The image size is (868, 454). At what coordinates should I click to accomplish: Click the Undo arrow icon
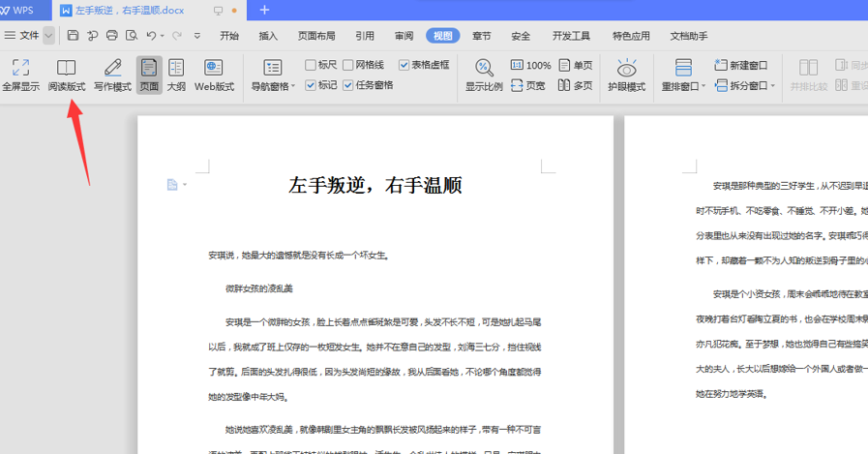[151, 36]
